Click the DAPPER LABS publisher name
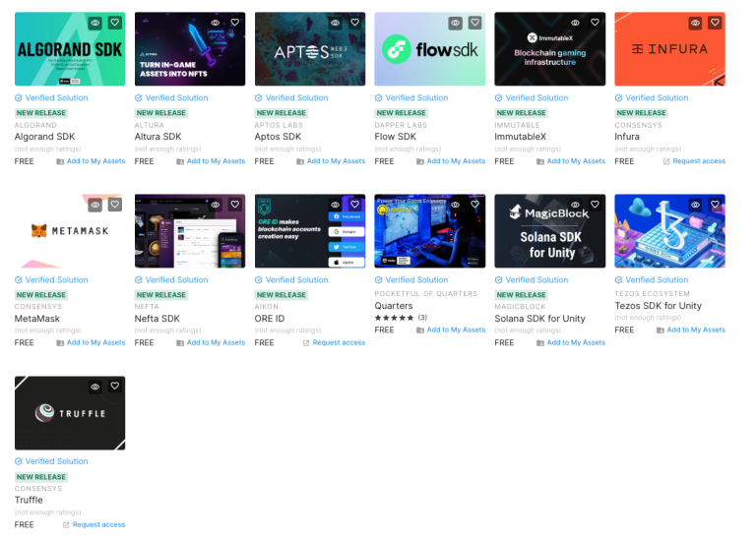The image size is (756, 541). (401, 125)
